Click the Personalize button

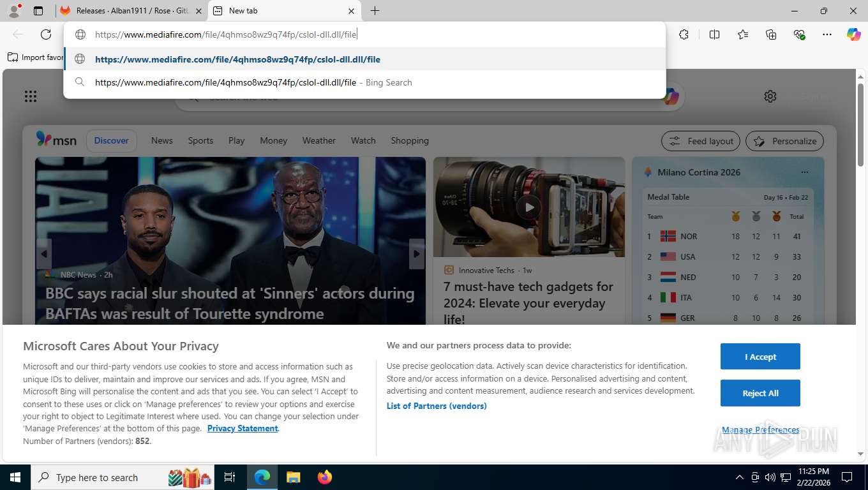pos(785,141)
